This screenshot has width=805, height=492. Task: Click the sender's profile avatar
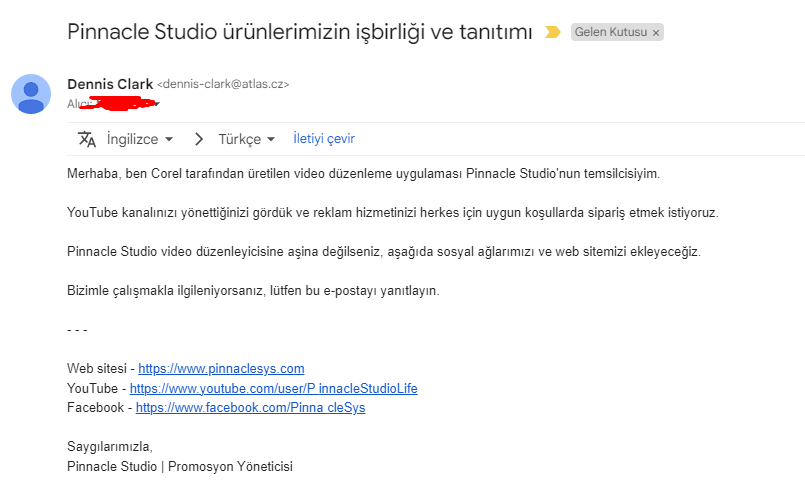31,94
